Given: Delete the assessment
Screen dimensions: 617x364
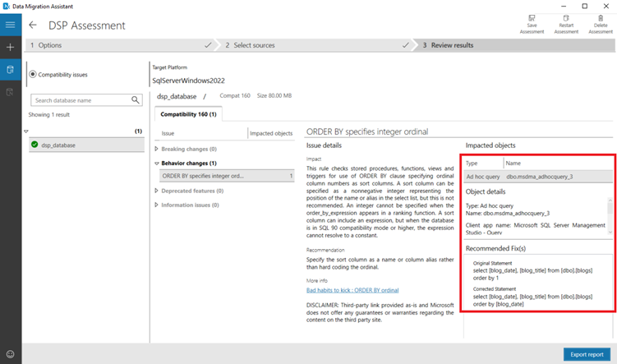Looking at the screenshot, I should tap(601, 25).
